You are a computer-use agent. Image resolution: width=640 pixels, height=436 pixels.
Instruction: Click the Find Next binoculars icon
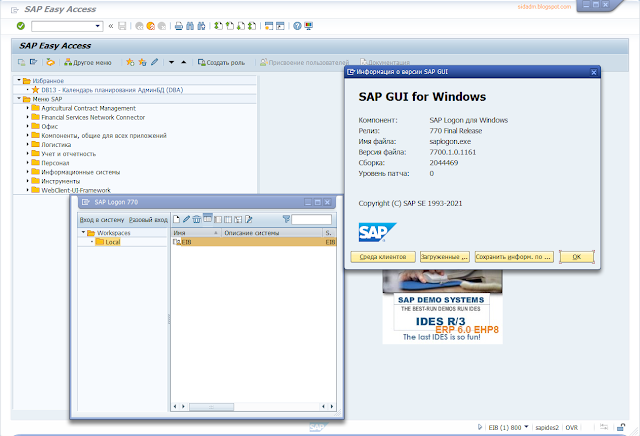201,26
